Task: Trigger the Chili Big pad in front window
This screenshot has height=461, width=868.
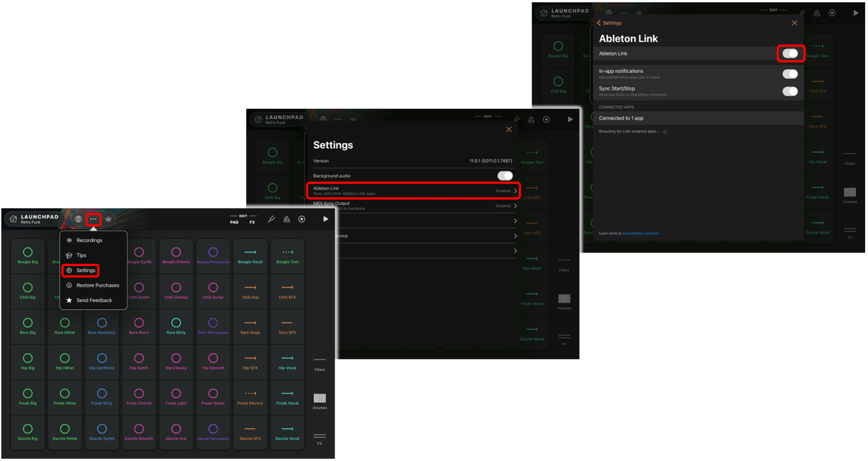Action: pos(28,291)
